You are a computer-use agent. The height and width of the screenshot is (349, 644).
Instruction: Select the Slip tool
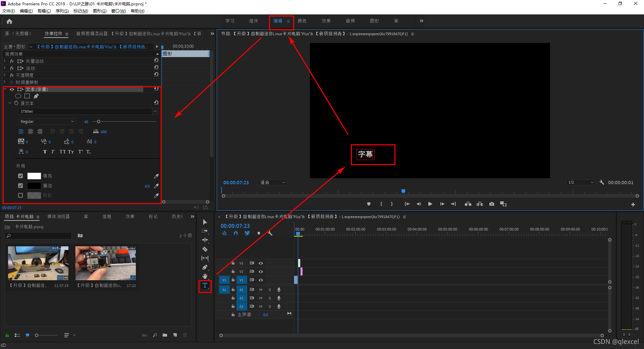tap(205, 258)
